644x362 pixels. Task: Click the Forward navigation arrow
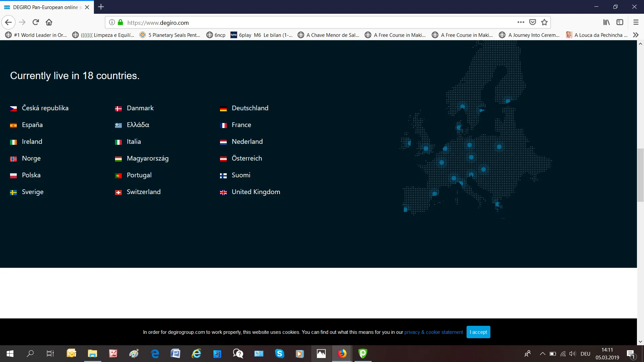[22, 22]
